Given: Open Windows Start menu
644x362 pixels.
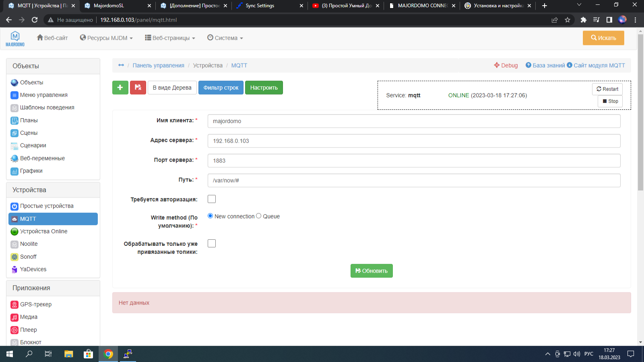Looking at the screenshot, I should tap(10, 354).
